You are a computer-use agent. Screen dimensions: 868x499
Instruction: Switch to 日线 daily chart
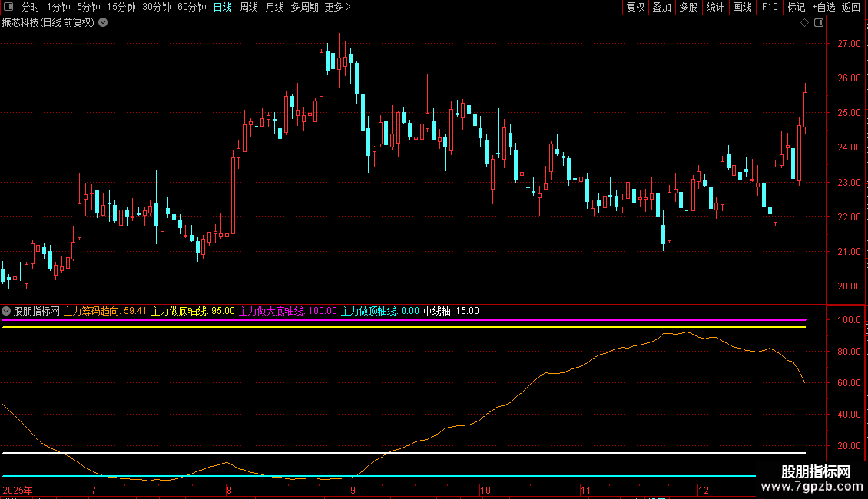[x=223, y=7]
